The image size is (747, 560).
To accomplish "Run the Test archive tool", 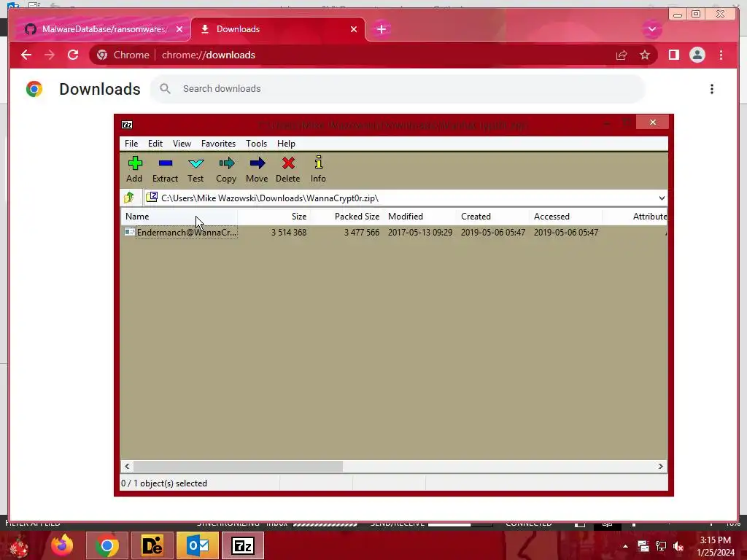I will pyautogui.click(x=196, y=169).
